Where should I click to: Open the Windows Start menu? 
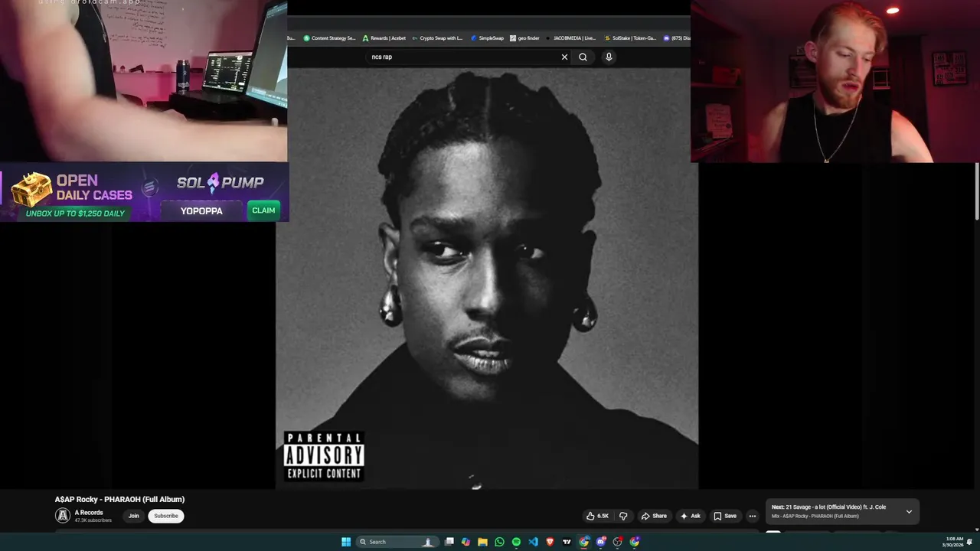(346, 542)
